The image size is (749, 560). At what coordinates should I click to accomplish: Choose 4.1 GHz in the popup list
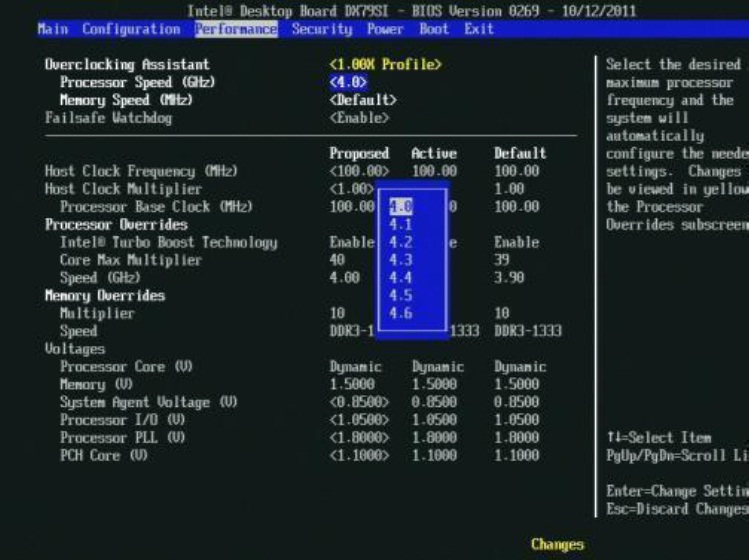click(400, 224)
